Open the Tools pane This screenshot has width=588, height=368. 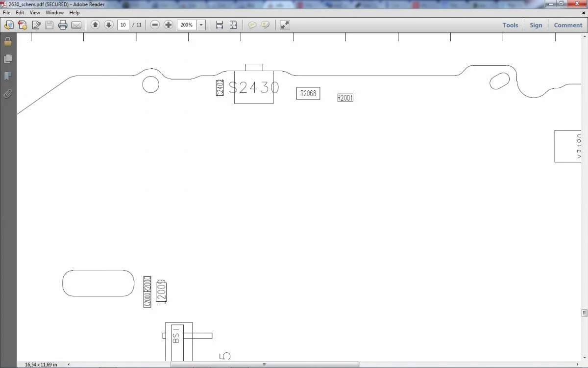(x=510, y=25)
